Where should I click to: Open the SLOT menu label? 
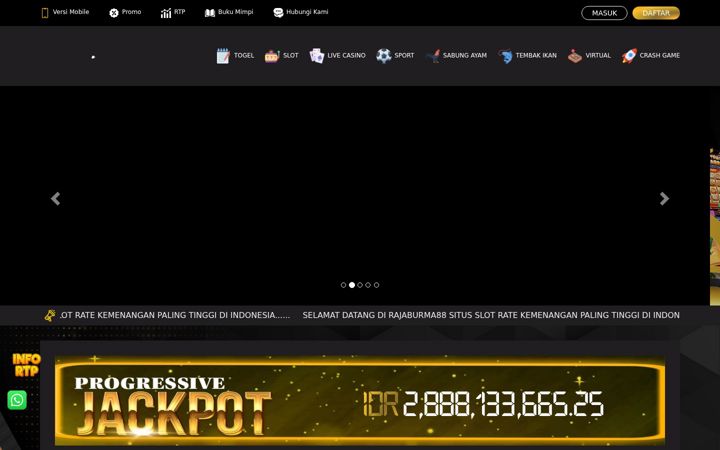[291, 56]
